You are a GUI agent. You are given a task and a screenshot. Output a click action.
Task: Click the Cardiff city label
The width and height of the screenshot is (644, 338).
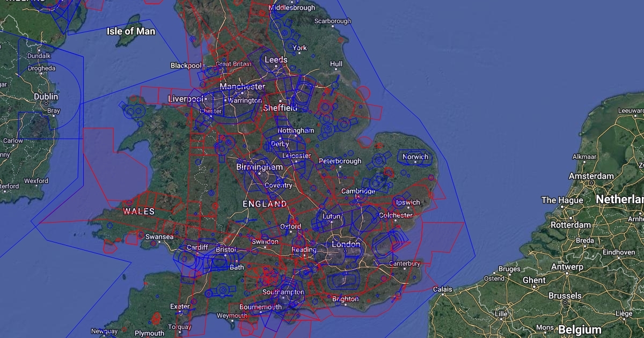click(196, 247)
